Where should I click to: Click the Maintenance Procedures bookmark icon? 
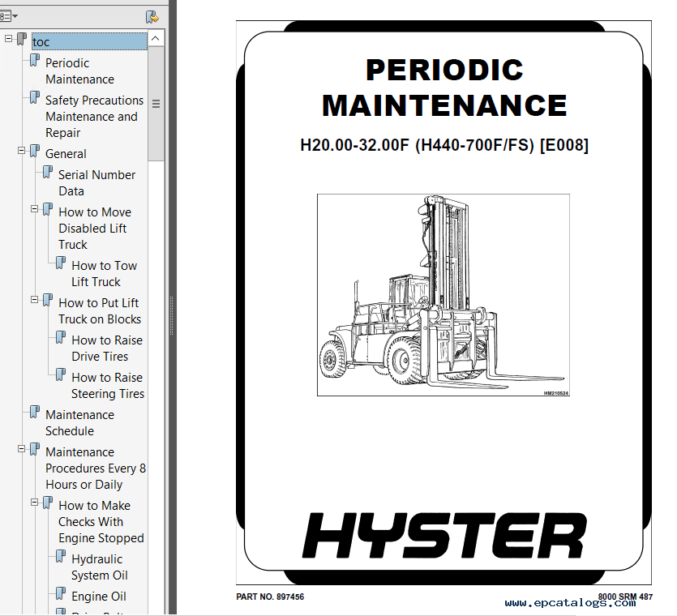pyautogui.click(x=35, y=449)
